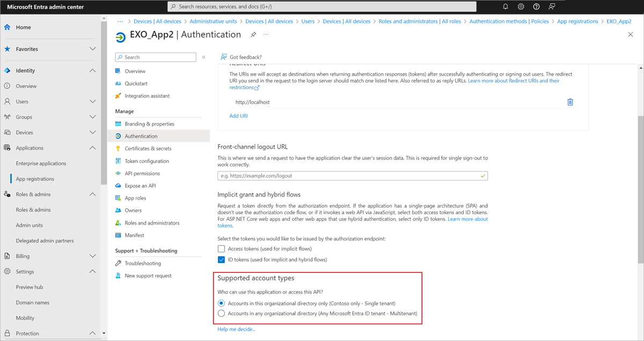Open notifications bell icon
Viewport: 644px width, 341px height.
[x=506, y=6]
